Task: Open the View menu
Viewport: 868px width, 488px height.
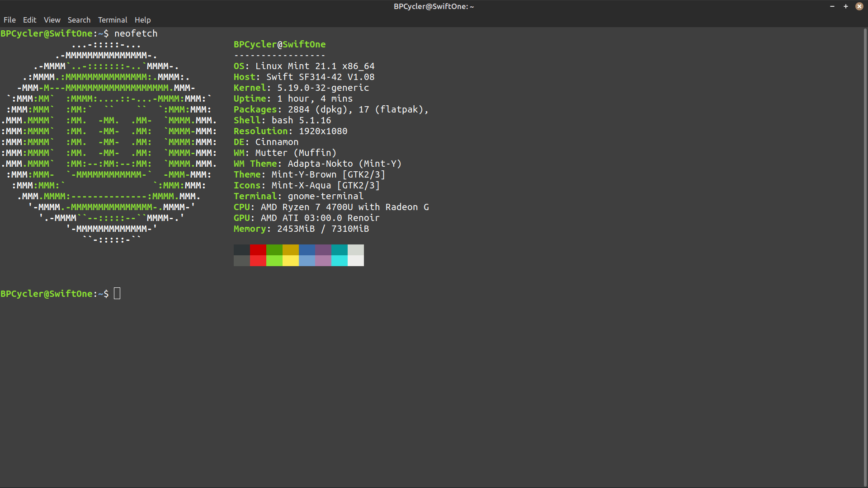Action: point(52,20)
